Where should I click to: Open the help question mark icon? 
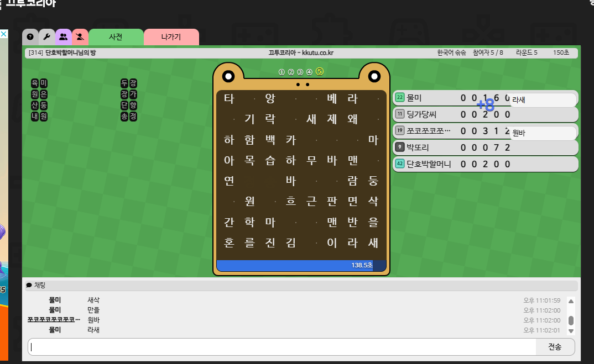(x=30, y=37)
